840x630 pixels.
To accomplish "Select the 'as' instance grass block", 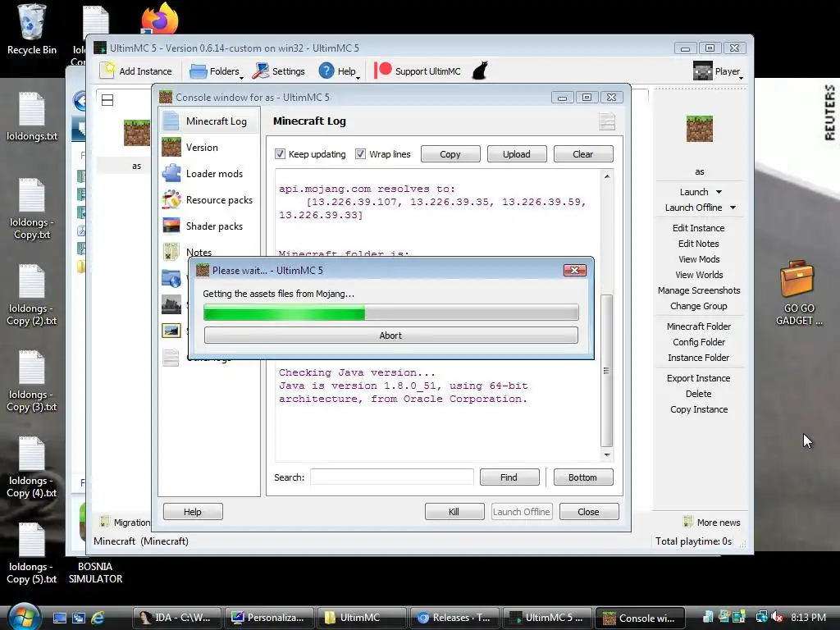I will [137, 133].
